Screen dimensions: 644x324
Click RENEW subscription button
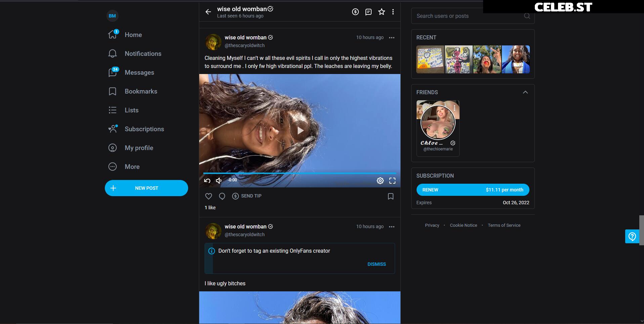473,190
